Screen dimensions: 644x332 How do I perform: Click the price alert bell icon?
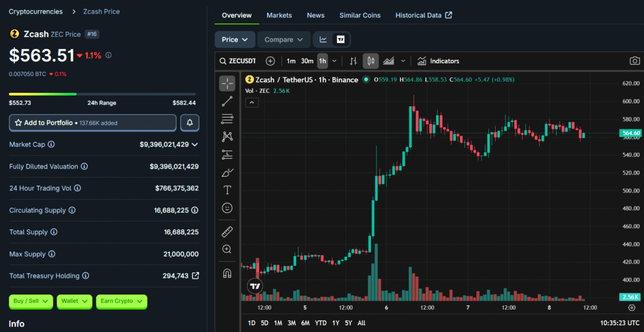click(x=190, y=123)
